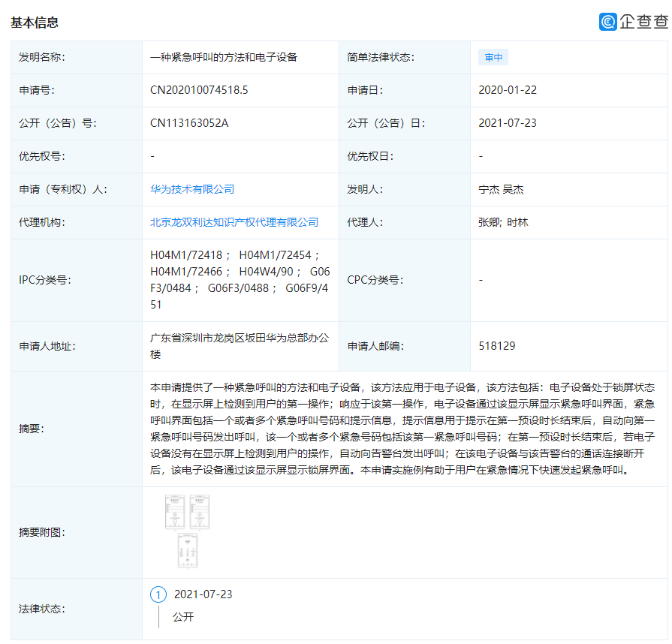Click the publication date 2021-07-23 value

[508, 123]
